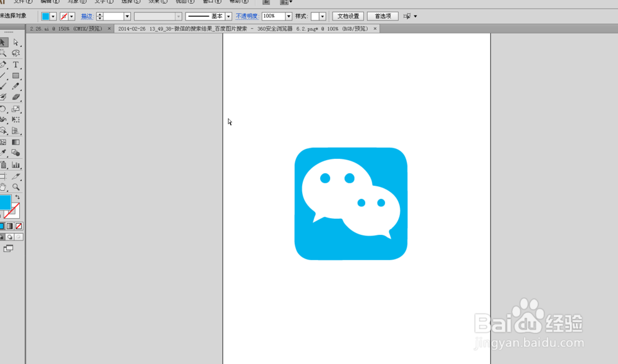Select the Scale tool

[16, 109]
